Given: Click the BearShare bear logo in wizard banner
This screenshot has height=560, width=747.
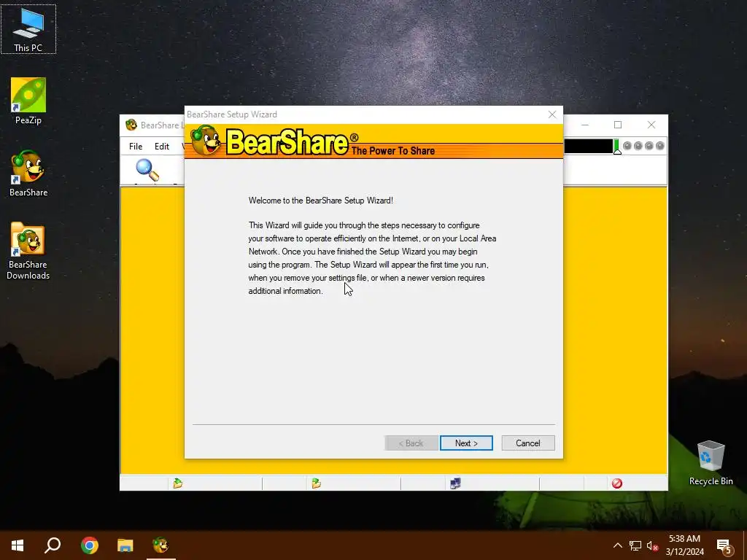Looking at the screenshot, I should (206, 141).
